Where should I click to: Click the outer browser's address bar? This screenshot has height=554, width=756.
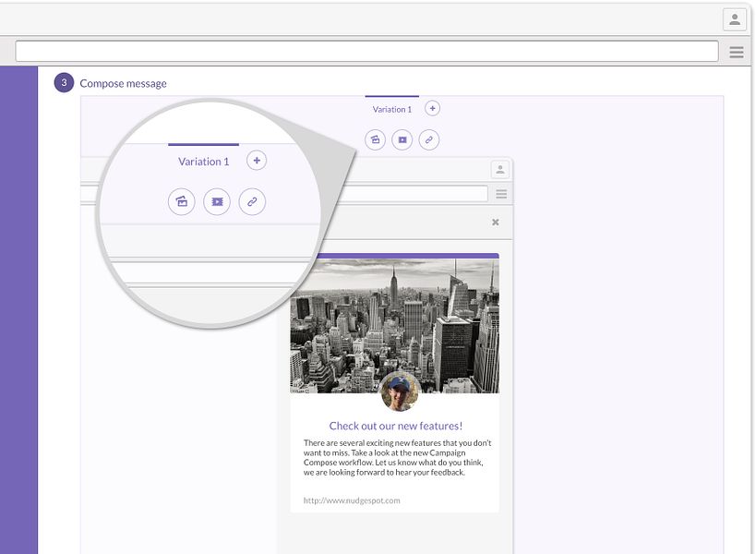tap(366, 51)
